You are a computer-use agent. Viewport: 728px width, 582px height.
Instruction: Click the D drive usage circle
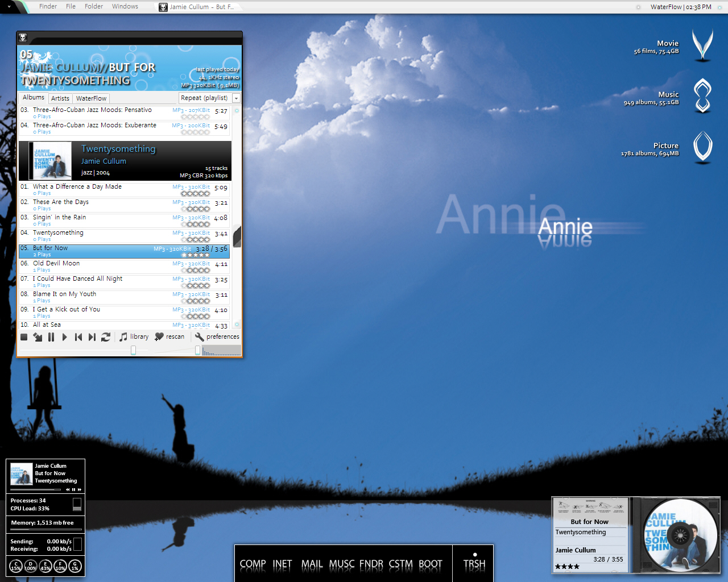pyautogui.click(x=31, y=566)
